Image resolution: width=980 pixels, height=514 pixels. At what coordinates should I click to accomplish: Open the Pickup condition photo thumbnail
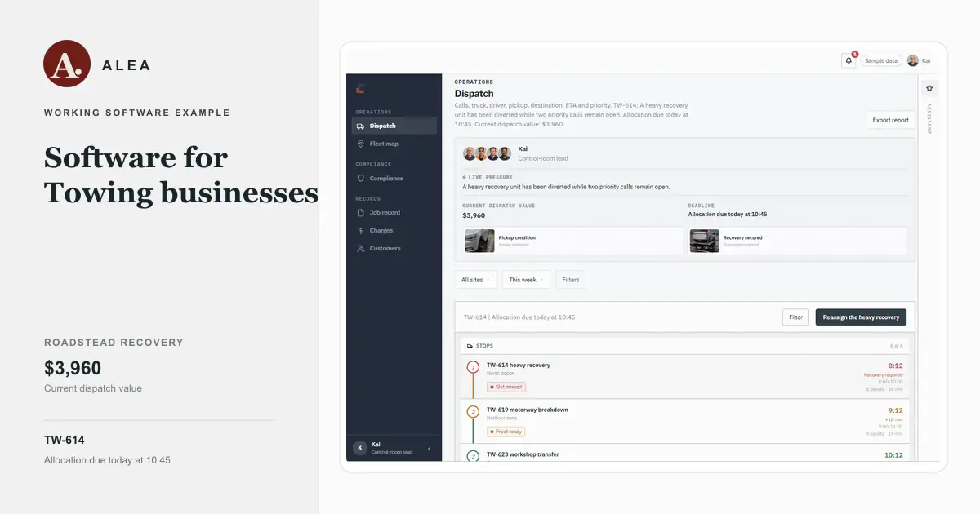pyautogui.click(x=480, y=241)
